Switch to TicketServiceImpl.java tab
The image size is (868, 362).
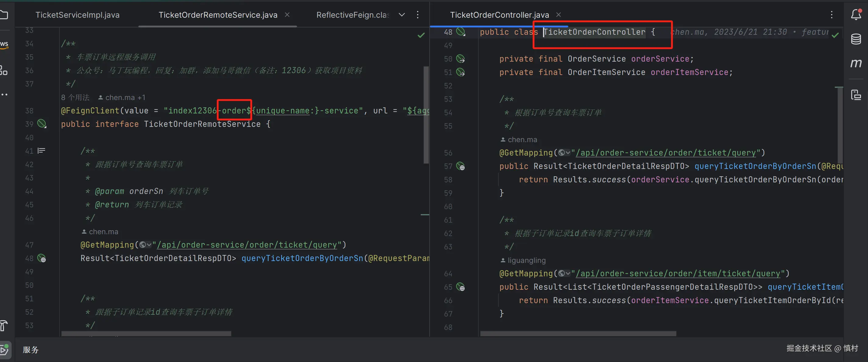[x=77, y=15]
